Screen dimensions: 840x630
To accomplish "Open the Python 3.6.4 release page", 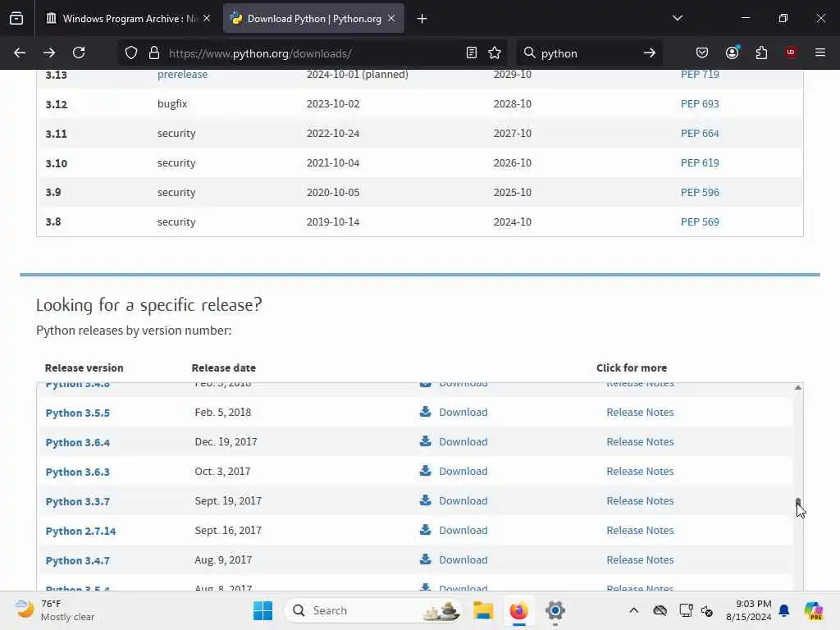I will 78,442.
